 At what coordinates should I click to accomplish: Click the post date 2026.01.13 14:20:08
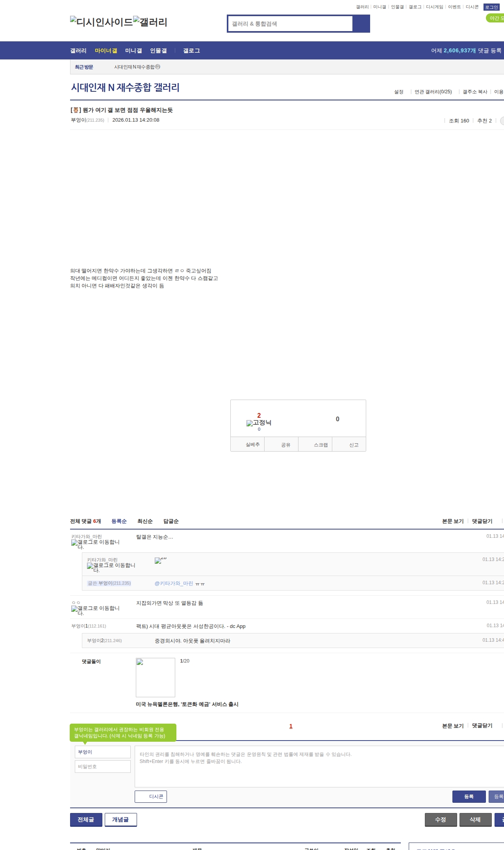[136, 120]
